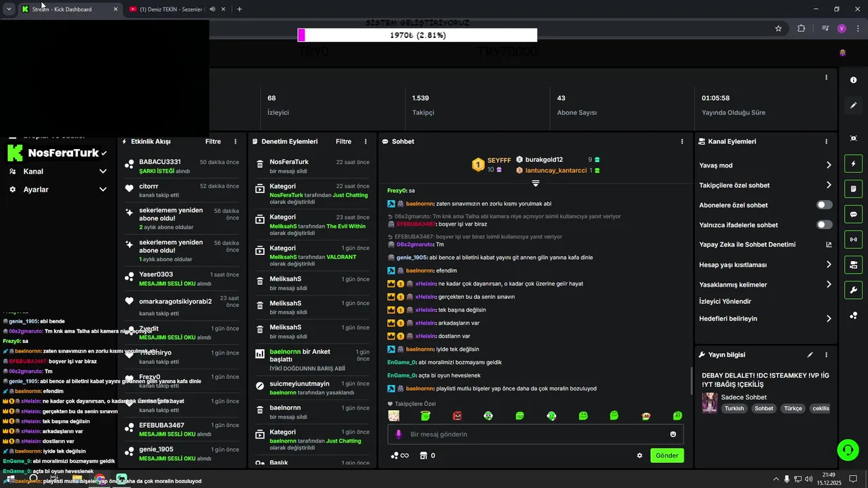Open three-dot menu of Sohbet panel
Screen dimensions: 868x488
(682, 142)
